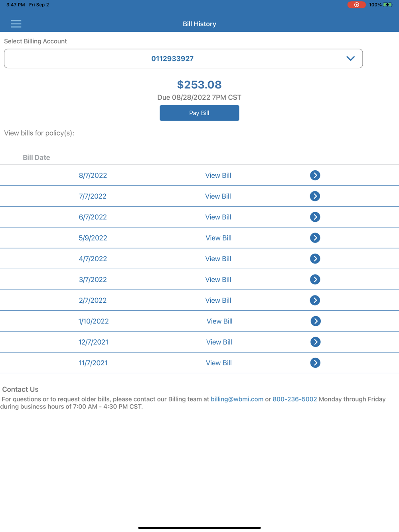Tap the Bill History title
The width and height of the screenshot is (399, 532).
click(199, 24)
